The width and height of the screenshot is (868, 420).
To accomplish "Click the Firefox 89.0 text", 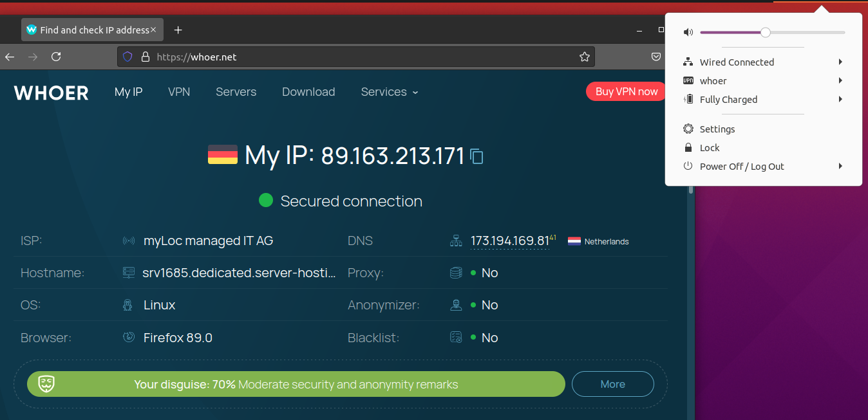I will pyautogui.click(x=178, y=337).
